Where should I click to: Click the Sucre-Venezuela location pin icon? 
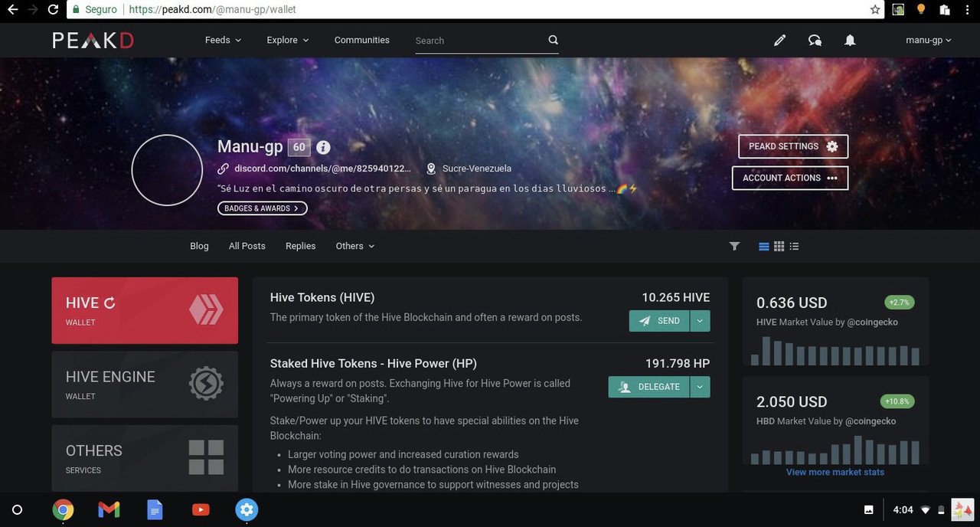tap(431, 169)
